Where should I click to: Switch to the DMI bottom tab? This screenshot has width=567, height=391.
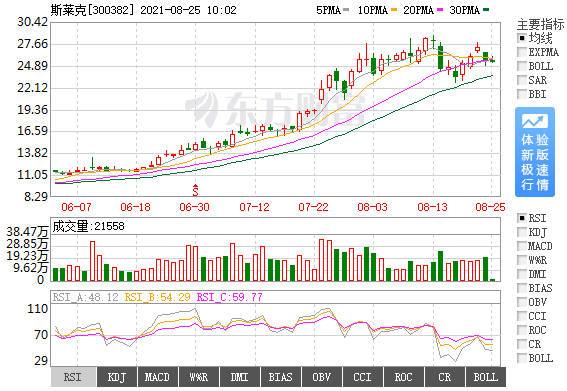tap(239, 377)
